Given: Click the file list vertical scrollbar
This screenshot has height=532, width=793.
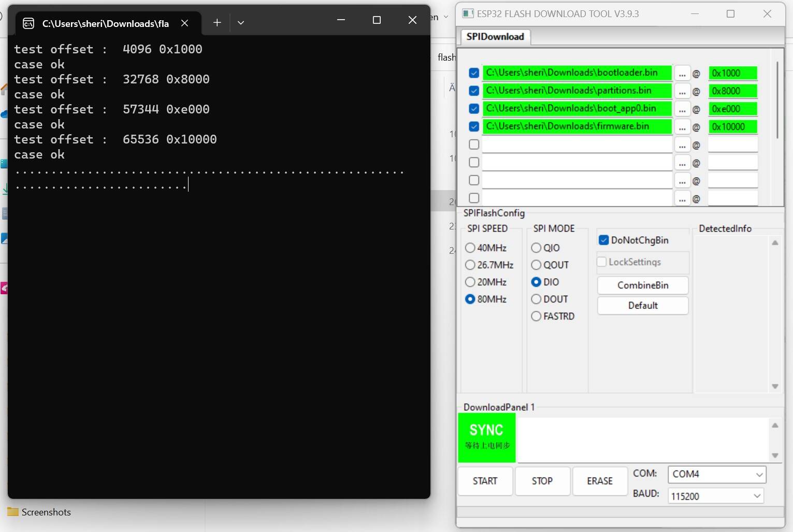Looking at the screenshot, I should point(777,100).
